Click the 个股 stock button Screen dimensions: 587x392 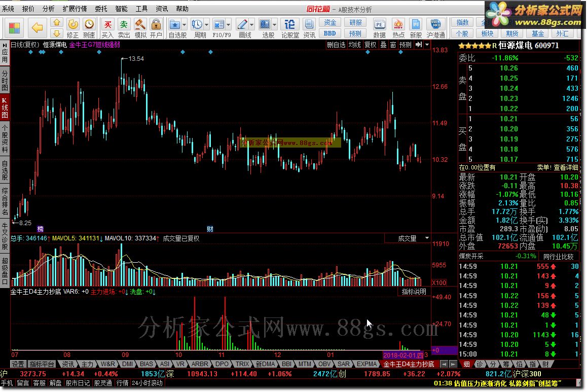(462, 33)
